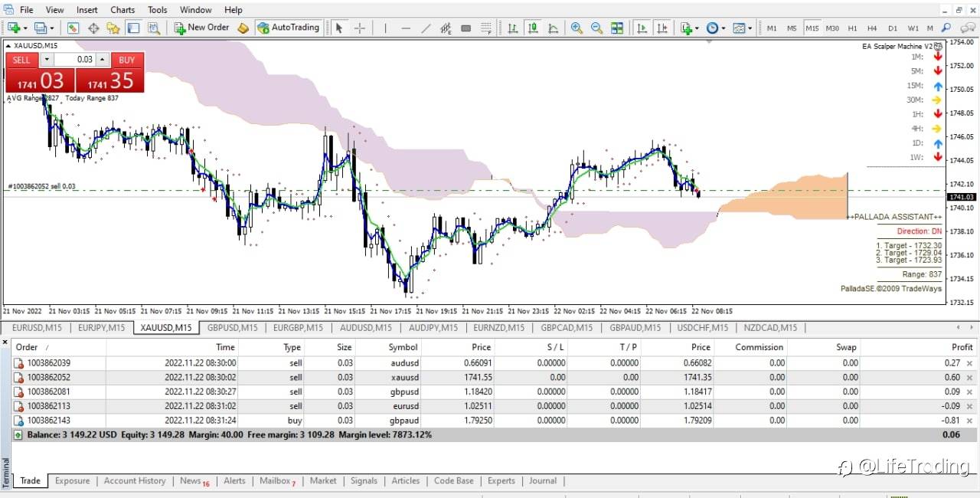The width and height of the screenshot is (980, 498).
Task: Toggle AutoTrading on or off
Action: pyautogui.click(x=288, y=28)
